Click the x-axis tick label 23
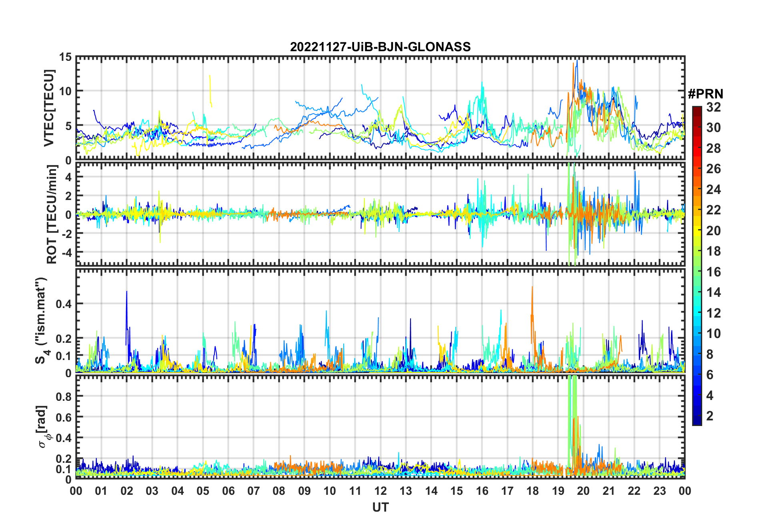761x532 pixels. click(x=659, y=491)
